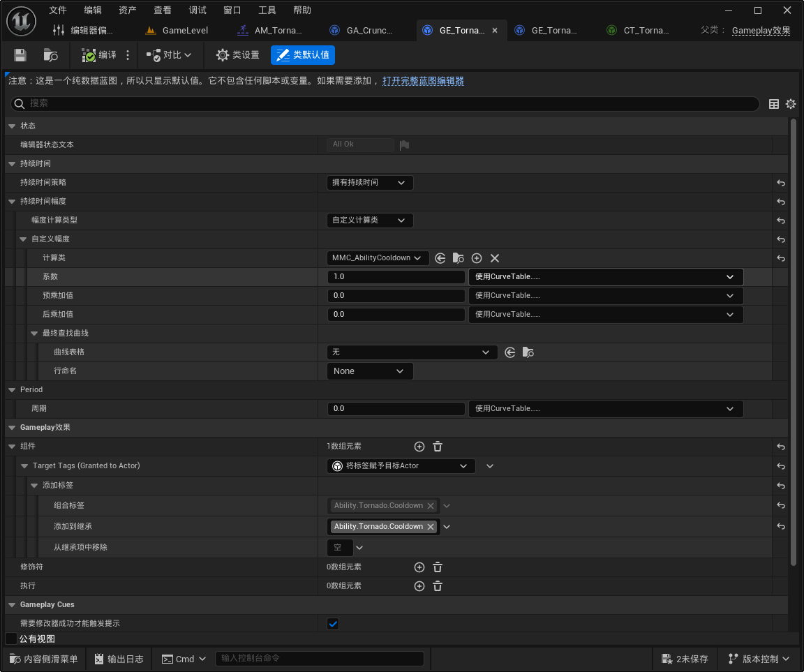Save the current blueprint asset

point(20,55)
